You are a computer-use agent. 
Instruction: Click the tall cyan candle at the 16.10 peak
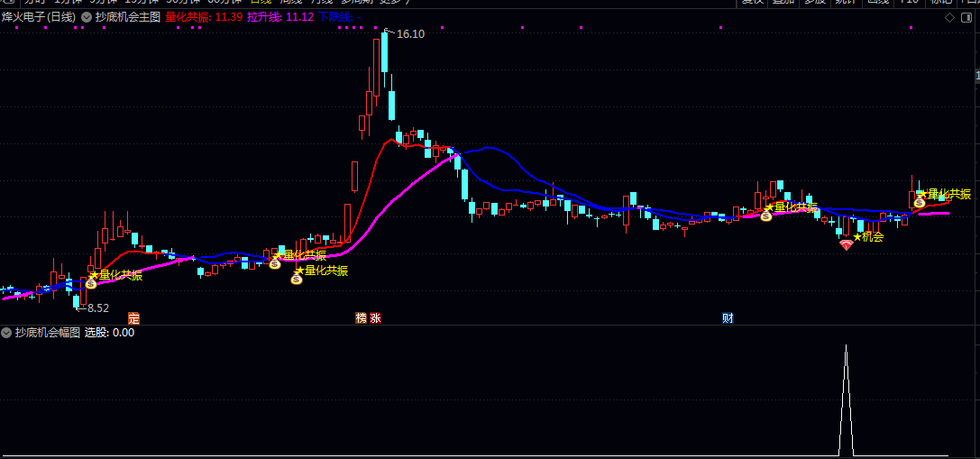384,52
